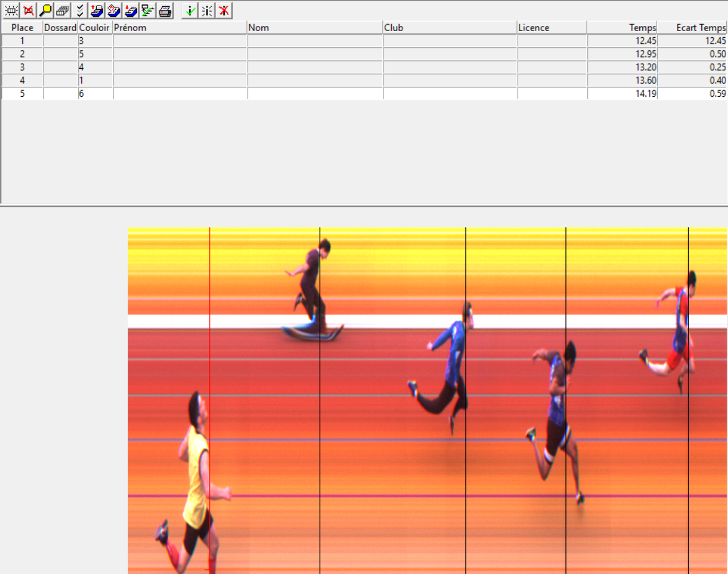Click the Nom column header
The image size is (728, 574).
pos(315,28)
